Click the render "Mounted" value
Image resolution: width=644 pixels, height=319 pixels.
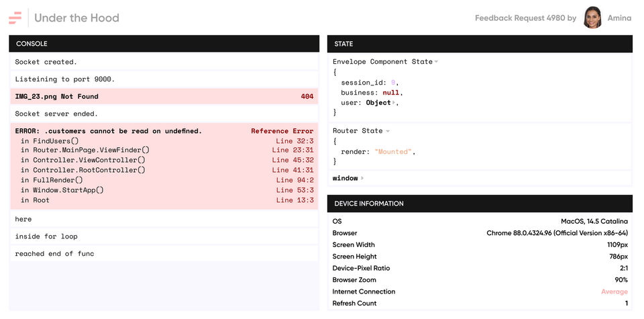coord(392,152)
